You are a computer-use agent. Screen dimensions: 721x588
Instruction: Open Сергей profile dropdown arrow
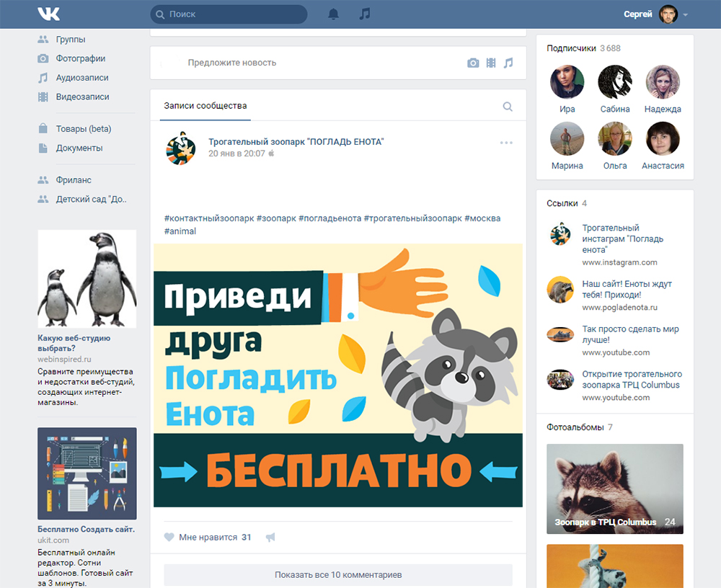686,14
